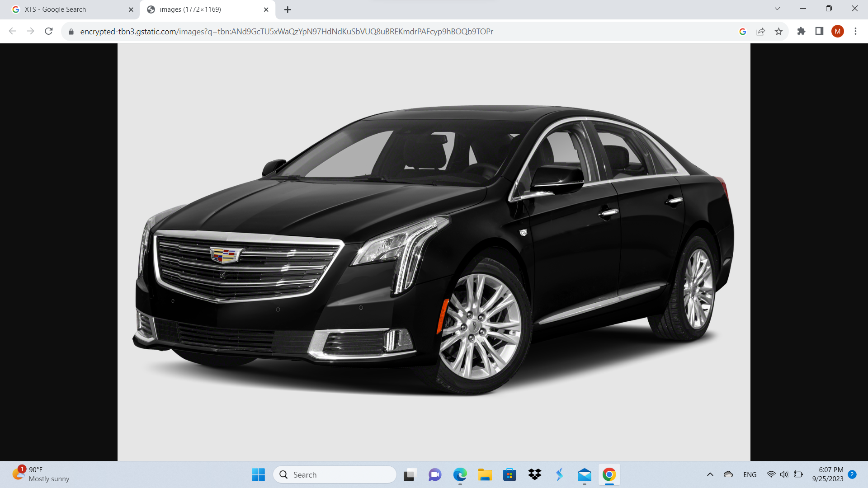
Task: Reload the current page
Action: pyautogui.click(x=49, y=31)
